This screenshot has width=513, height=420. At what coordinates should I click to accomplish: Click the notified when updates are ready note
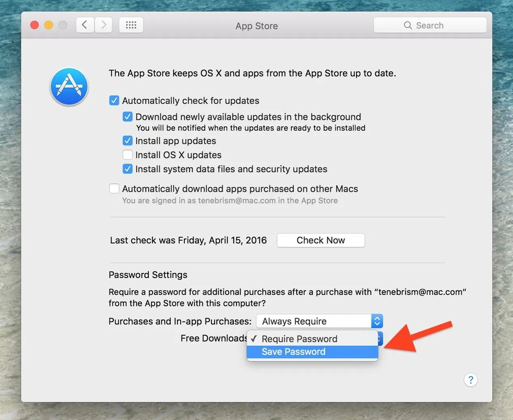251,128
